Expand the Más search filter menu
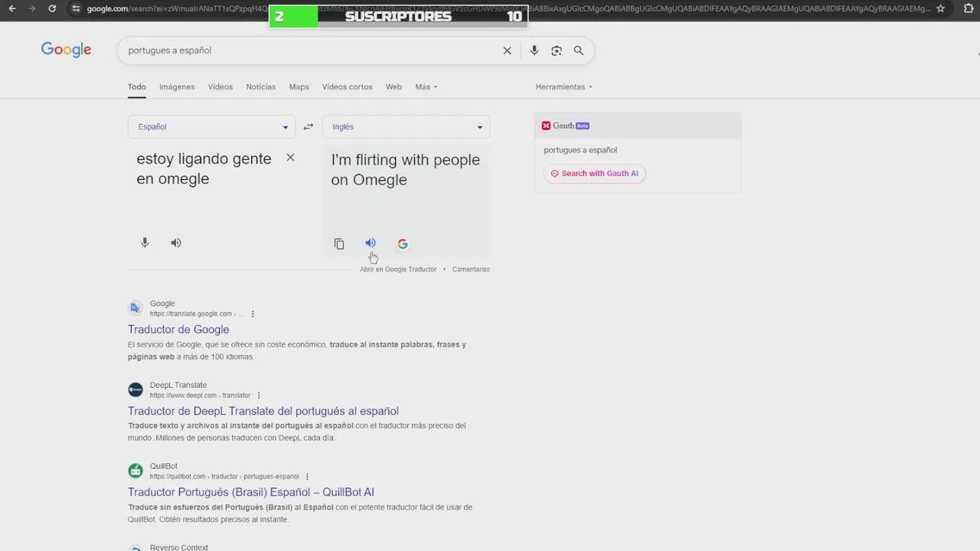Screen dimensions: 980x551 426,87
